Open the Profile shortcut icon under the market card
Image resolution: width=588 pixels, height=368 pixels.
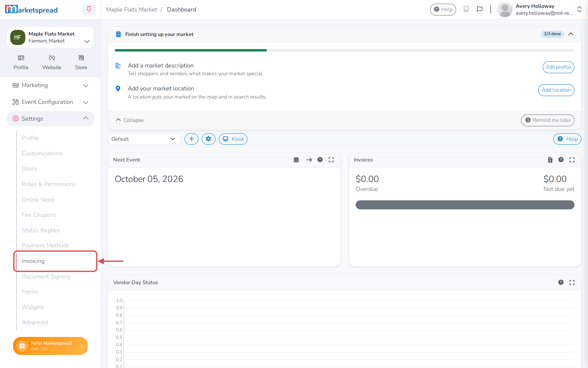pyautogui.click(x=21, y=62)
